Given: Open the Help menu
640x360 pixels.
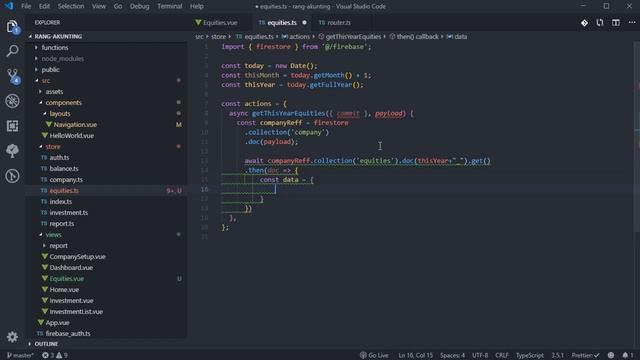Looking at the screenshot, I should [196, 6].
